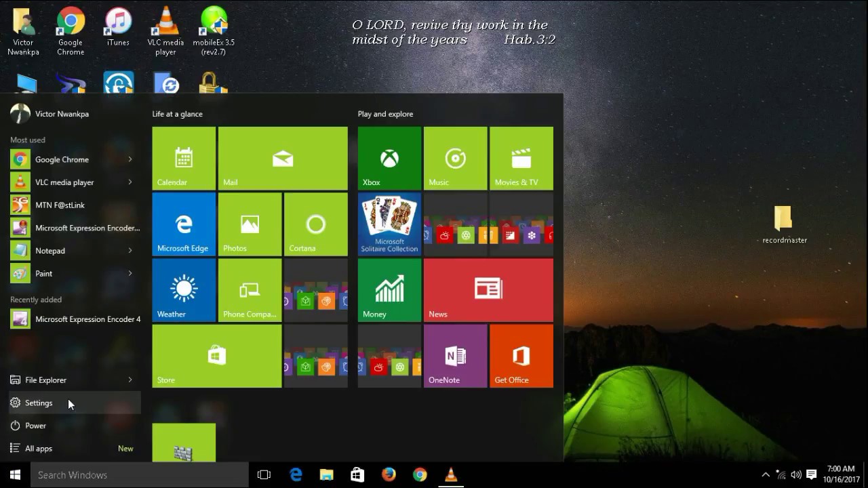Open the Mail tile
Image resolution: width=868 pixels, height=488 pixels.
pos(283,158)
